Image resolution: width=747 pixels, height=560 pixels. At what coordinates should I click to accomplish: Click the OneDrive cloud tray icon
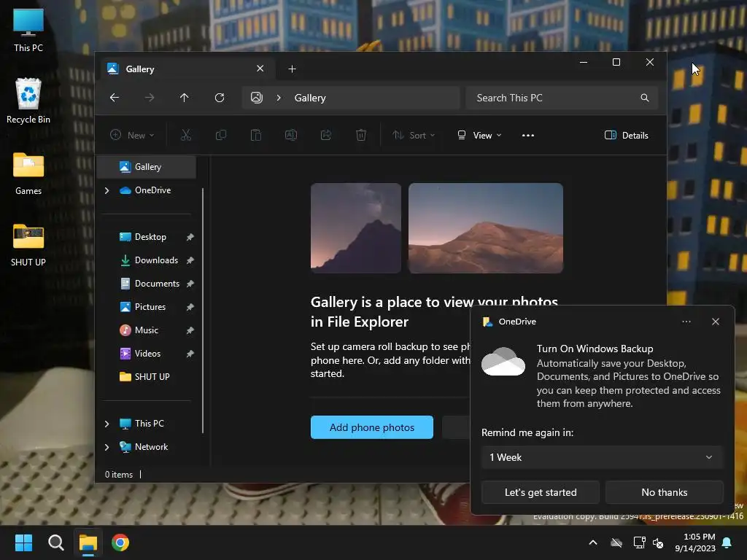point(616,542)
